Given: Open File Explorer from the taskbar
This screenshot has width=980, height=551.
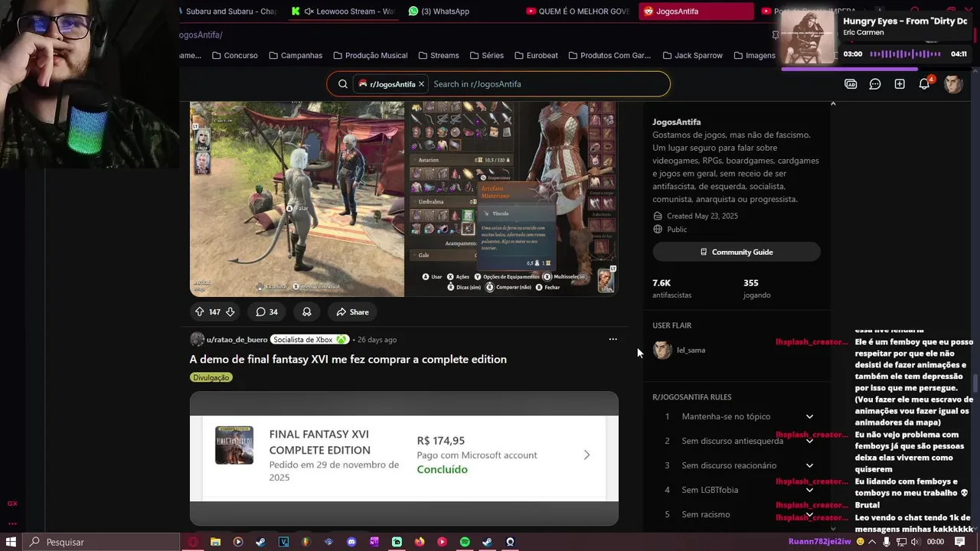Looking at the screenshot, I should pyautogui.click(x=216, y=542).
